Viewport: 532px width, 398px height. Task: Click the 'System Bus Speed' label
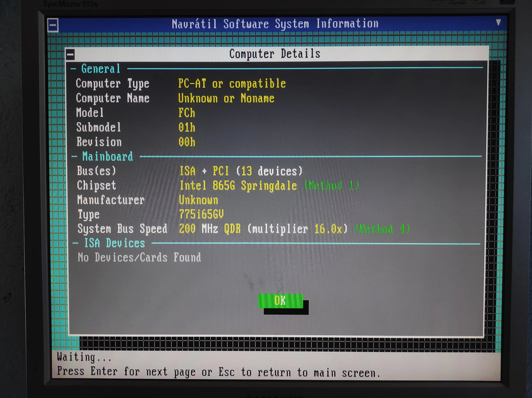point(122,229)
